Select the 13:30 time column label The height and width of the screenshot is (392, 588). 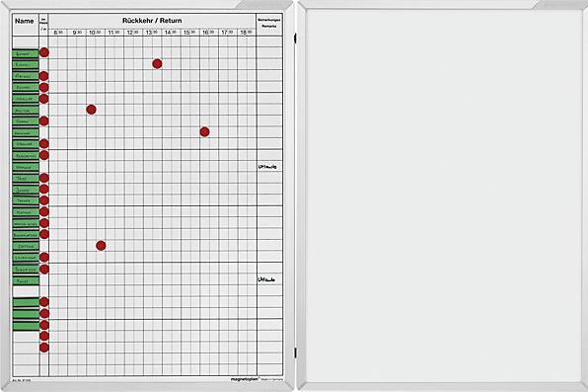tap(152, 33)
